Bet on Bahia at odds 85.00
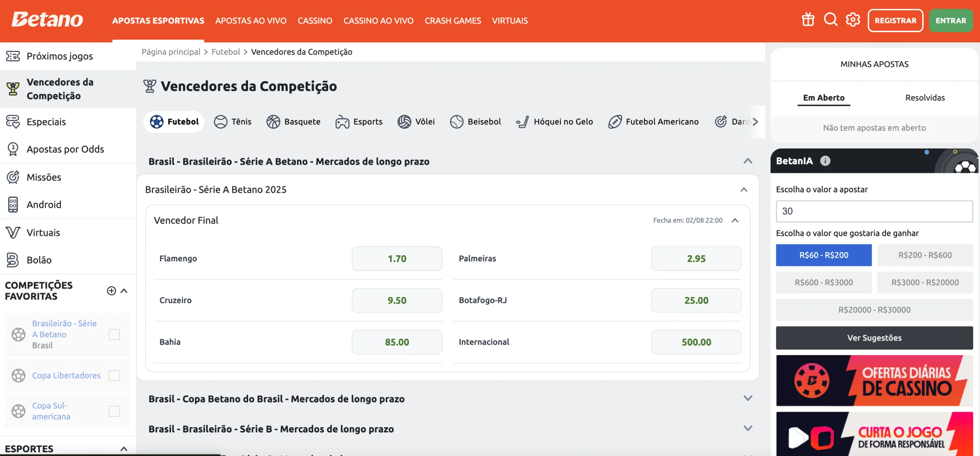This screenshot has height=456, width=980. [x=397, y=342]
